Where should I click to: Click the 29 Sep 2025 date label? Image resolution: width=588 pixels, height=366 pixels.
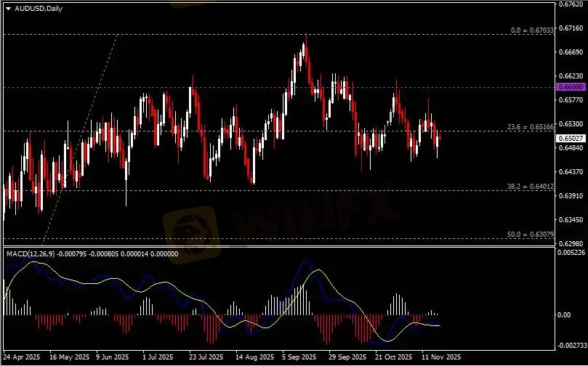[x=347, y=357]
